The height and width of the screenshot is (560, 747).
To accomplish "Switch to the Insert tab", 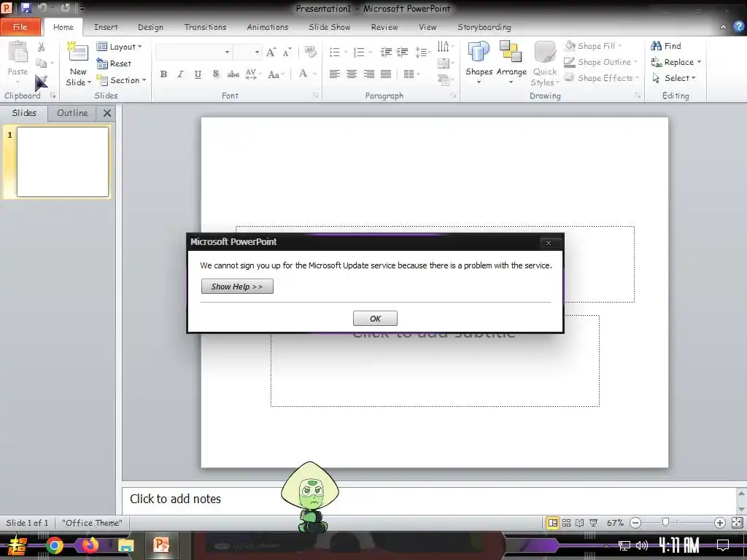I will (x=106, y=27).
